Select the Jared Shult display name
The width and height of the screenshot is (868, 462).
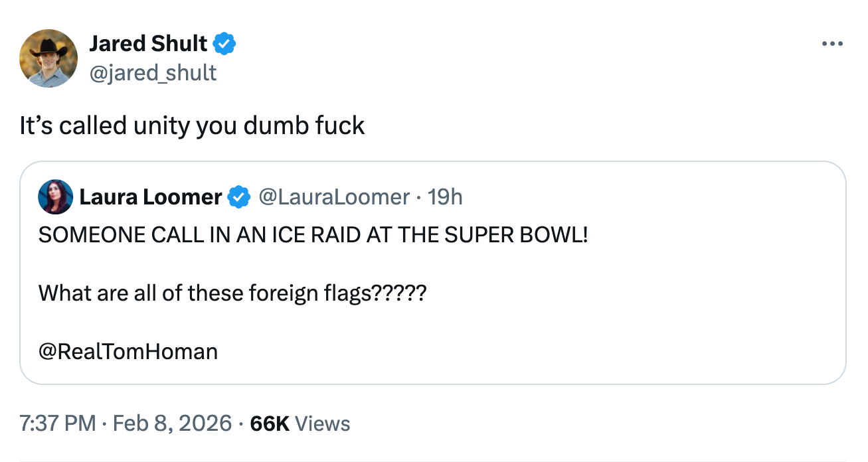pyautogui.click(x=148, y=42)
